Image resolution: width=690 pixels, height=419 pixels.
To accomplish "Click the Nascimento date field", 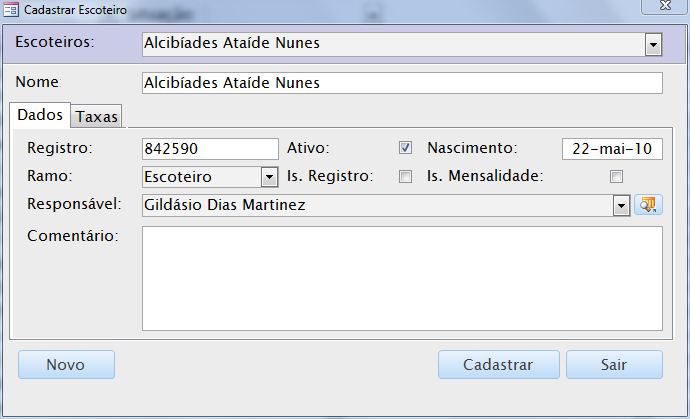I will 612,149.
